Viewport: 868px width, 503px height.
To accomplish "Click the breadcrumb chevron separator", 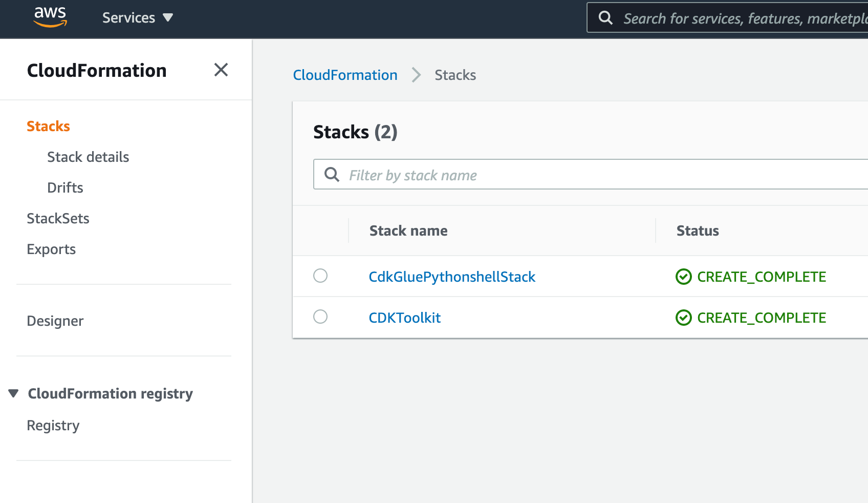I will tap(416, 75).
